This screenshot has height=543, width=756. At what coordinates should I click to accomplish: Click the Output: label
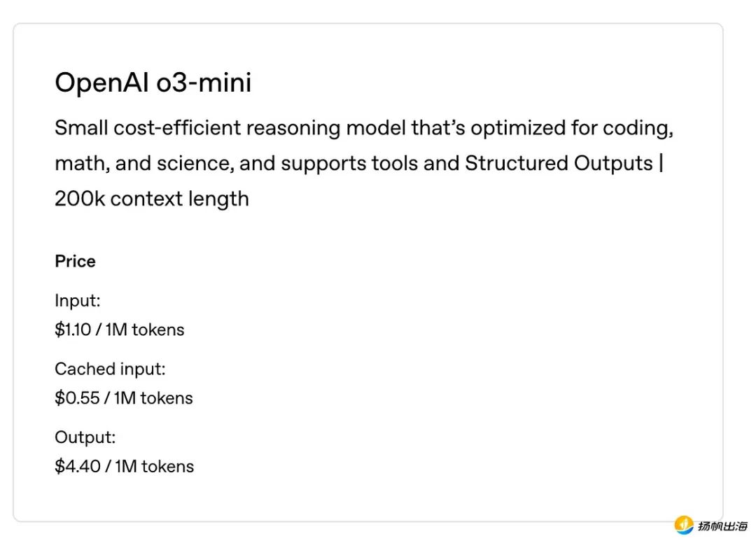coord(85,437)
